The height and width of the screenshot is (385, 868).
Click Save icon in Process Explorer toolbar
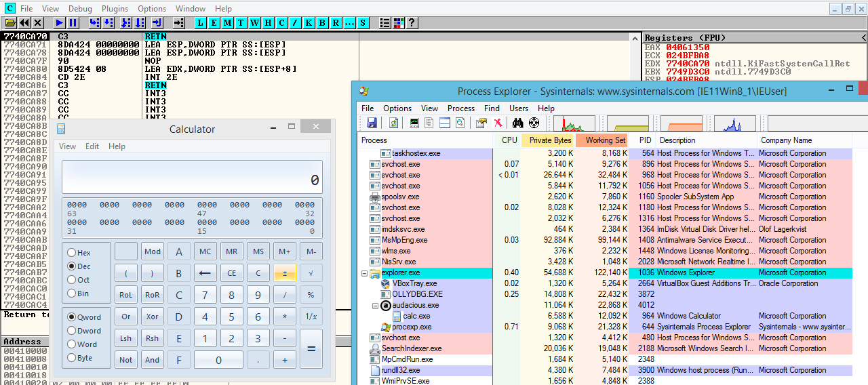(372, 123)
